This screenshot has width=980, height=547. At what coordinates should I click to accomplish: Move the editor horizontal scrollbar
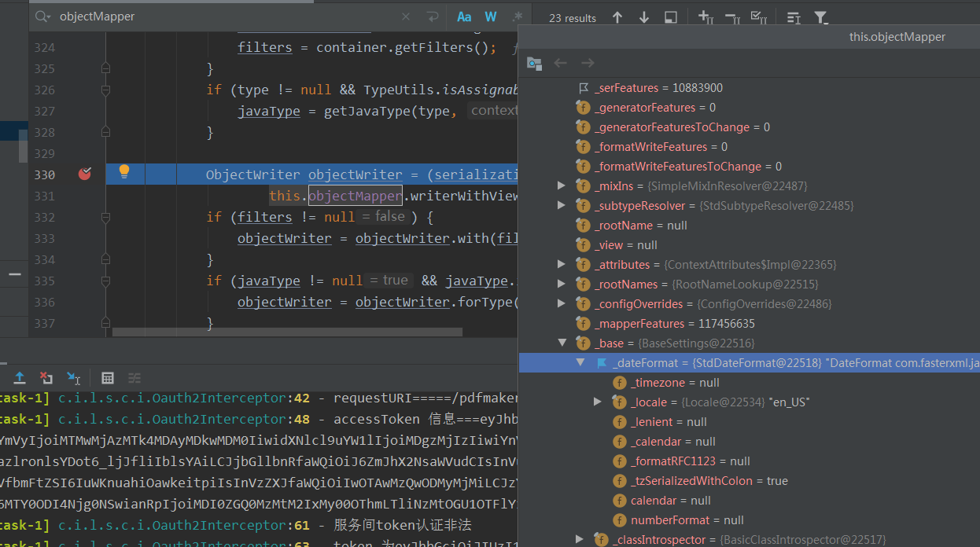287,332
